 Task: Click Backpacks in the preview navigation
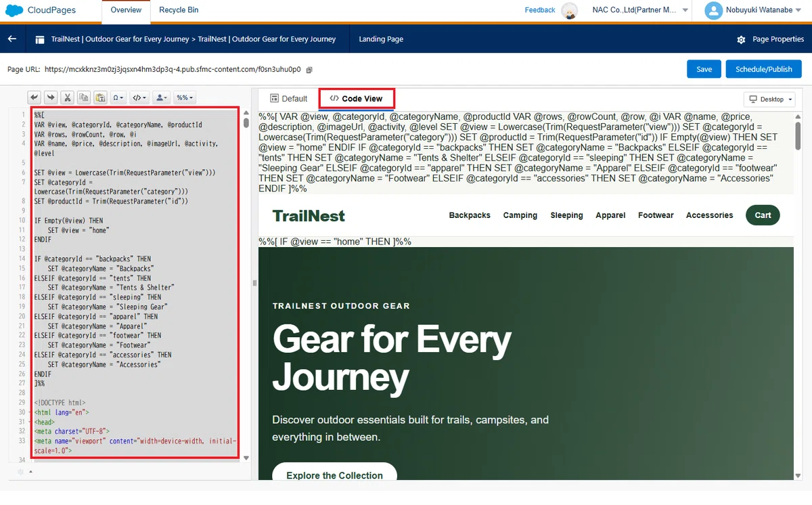click(x=470, y=215)
